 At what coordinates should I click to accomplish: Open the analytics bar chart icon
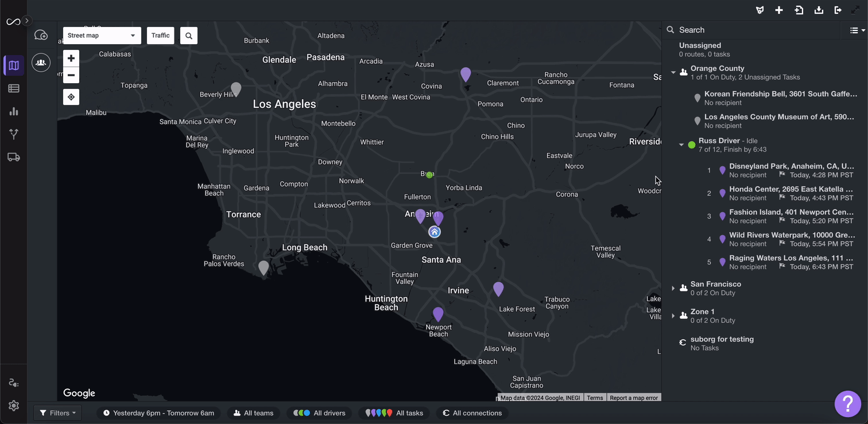(14, 111)
